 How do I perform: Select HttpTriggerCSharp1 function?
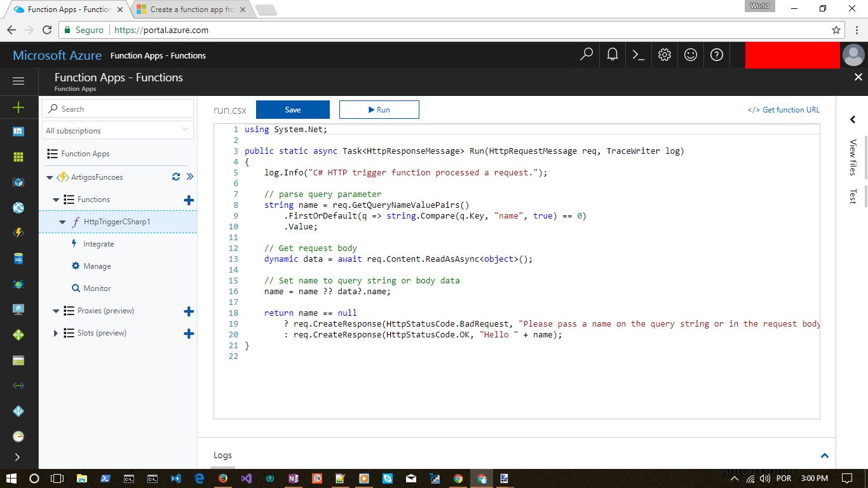coord(118,222)
